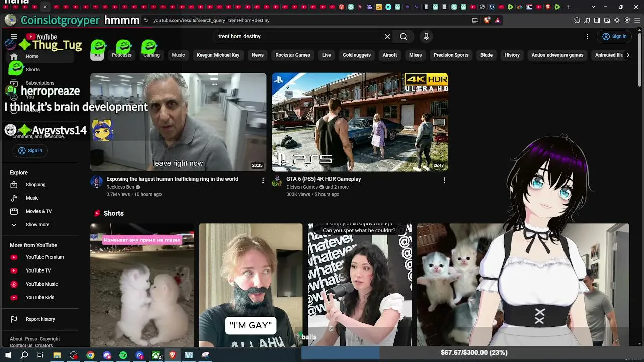This screenshot has width=644, height=362.
Task: Sign in using the top-right button
Action: pos(614,36)
